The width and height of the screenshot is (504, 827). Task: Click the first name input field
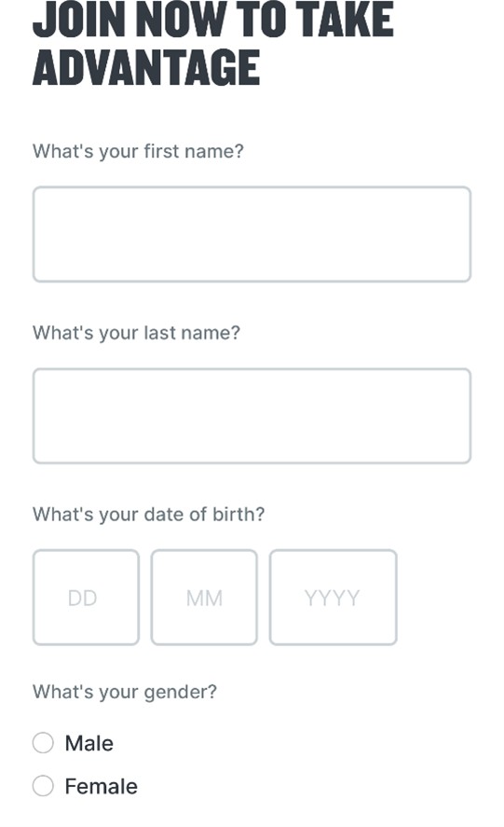click(x=252, y=234)
